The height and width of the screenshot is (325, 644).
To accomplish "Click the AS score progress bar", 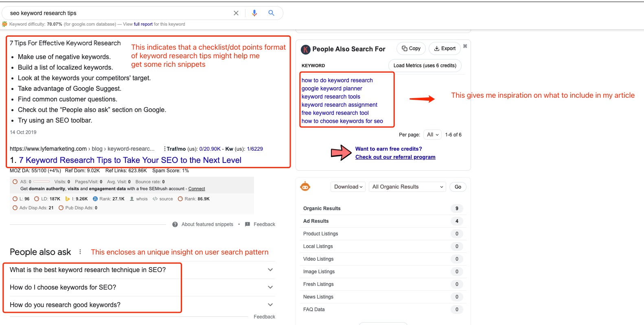I will [x=42, y=182].
